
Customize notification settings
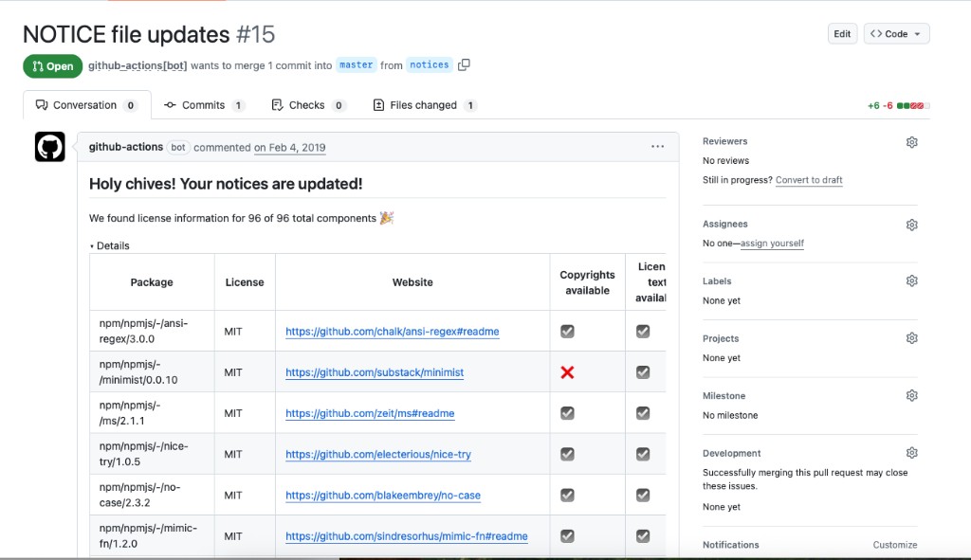coord(894,545)
